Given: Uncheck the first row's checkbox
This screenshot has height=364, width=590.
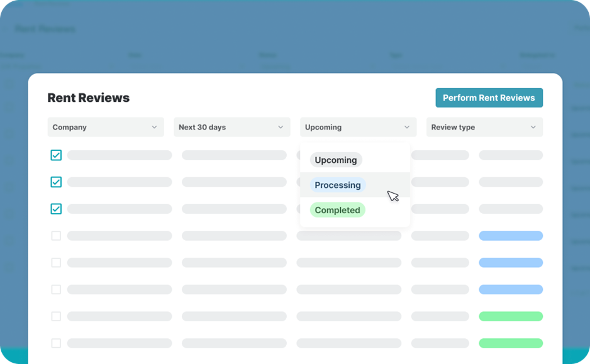Looking at the screenshot, I should pyautogui.click(x=56, y=155).
